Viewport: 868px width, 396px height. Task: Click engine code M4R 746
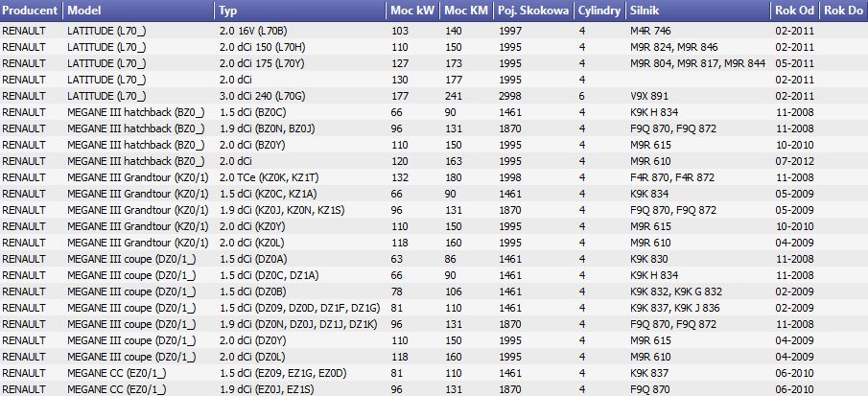pyautogui.click(x=650, y=31)
